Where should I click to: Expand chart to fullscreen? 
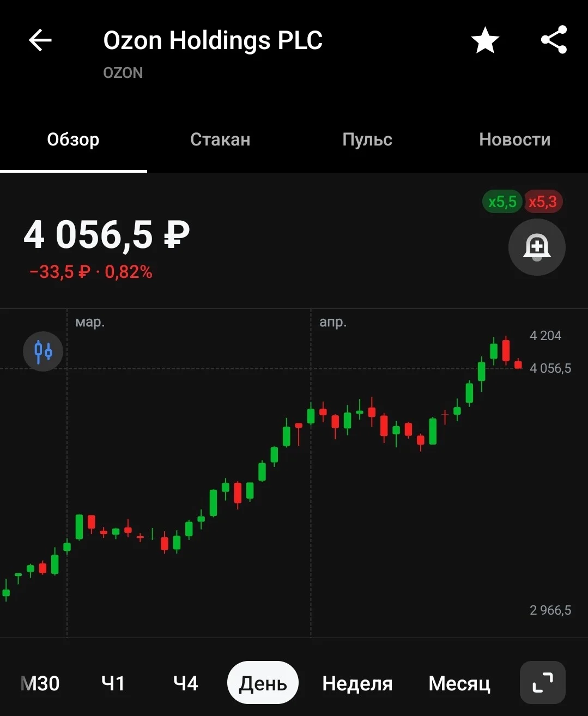pyautogui.click(x=543, y=683)
